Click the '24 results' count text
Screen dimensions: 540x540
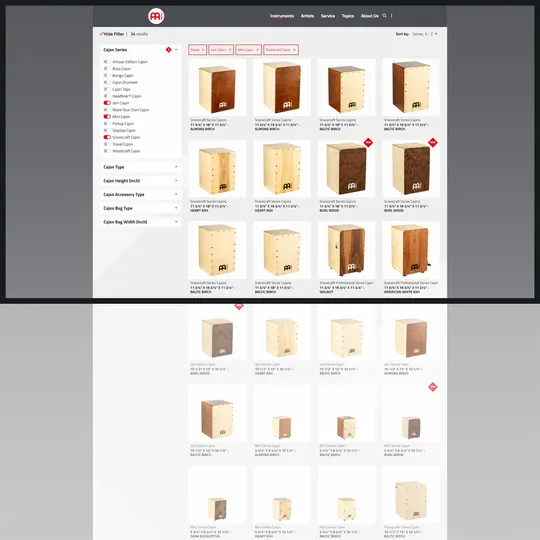point(139,34)
